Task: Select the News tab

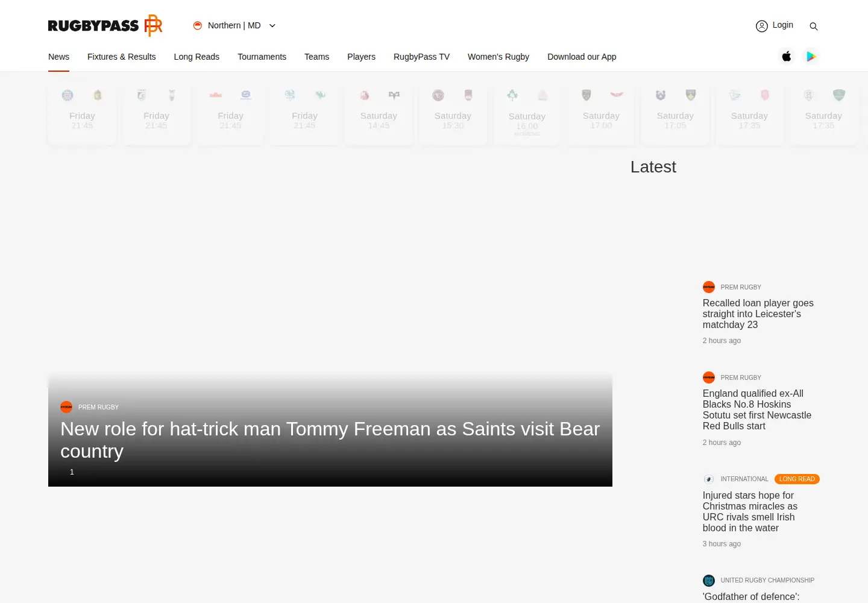Action: click(58, 57)
